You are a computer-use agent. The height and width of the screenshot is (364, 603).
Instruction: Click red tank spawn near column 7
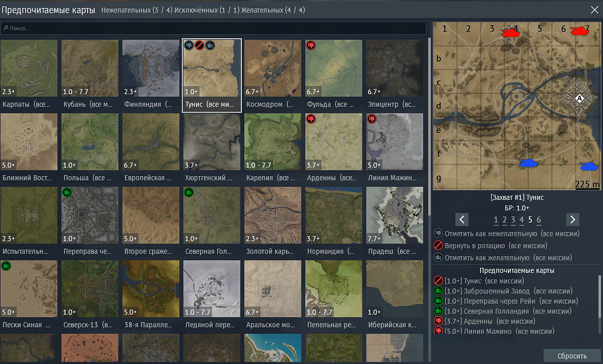pos(580,30)
